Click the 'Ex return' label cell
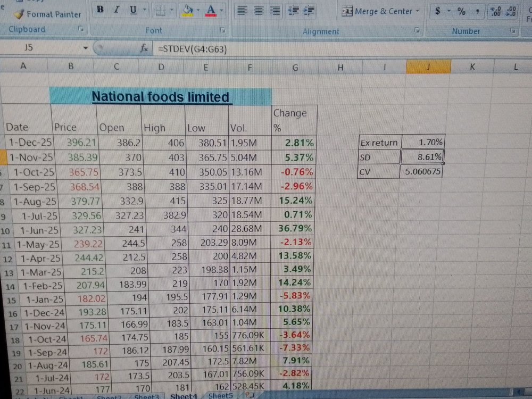Screen dimensions: 532x399 click(380, 143)
